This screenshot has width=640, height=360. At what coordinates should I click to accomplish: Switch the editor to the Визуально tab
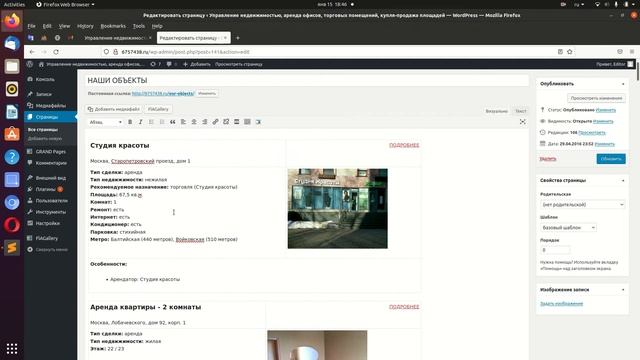coord(496,111)
